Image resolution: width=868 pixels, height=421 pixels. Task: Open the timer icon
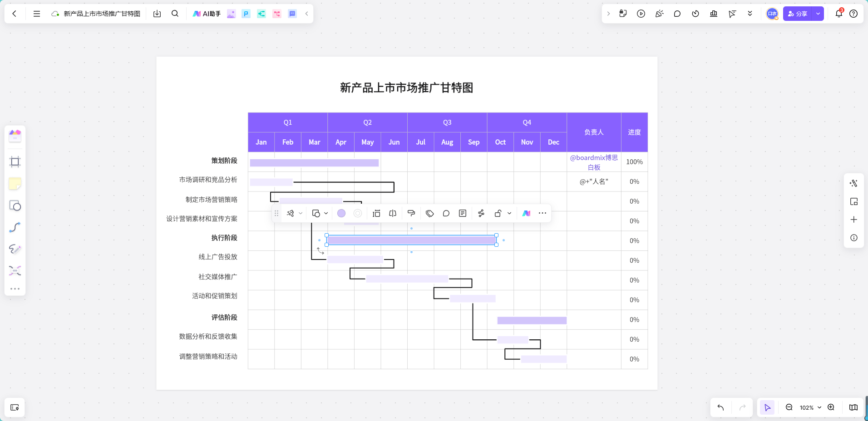pyautogui.click(x=695, y=14)
